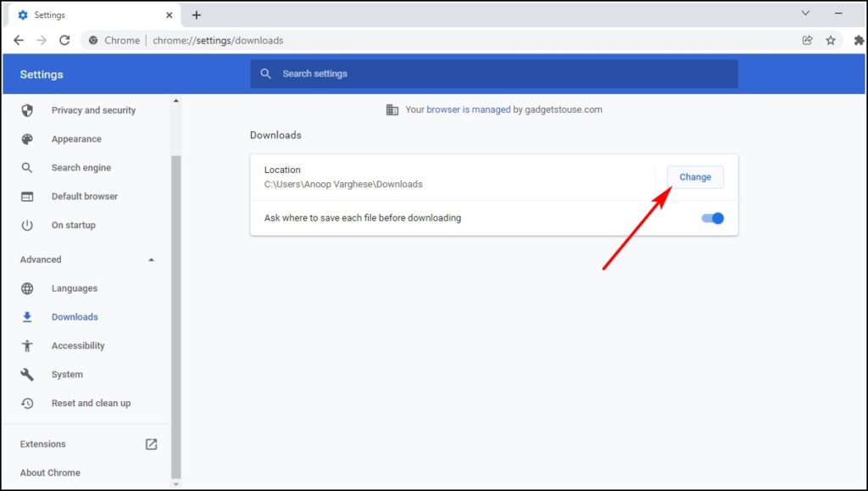
Task: Open the Extensions puzzle icon in toolbar
Action: click(859, 40)
